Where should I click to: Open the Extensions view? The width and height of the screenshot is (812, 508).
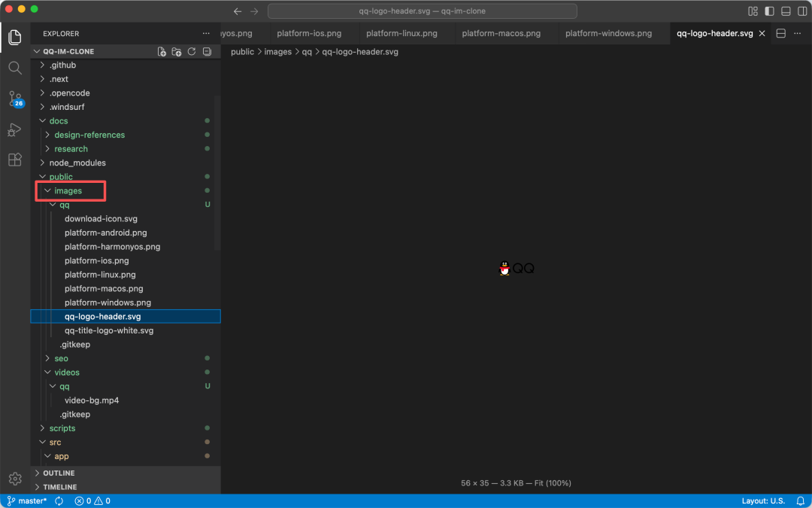coord(15,160)
